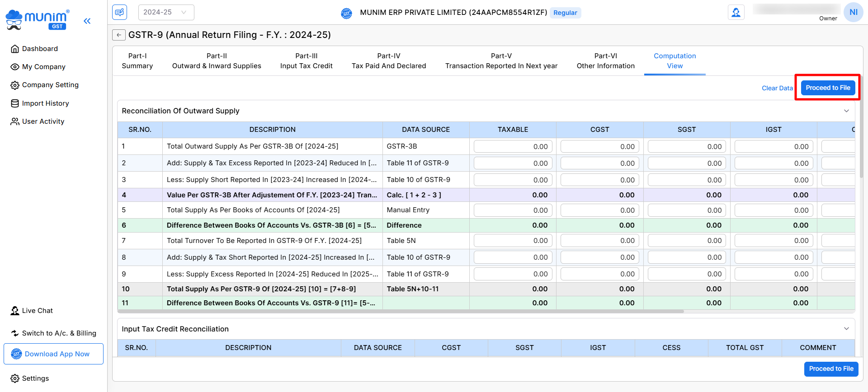868x392 pixels.
Task: Click the note/edit icon beside year selector
Action: point(120,12)
